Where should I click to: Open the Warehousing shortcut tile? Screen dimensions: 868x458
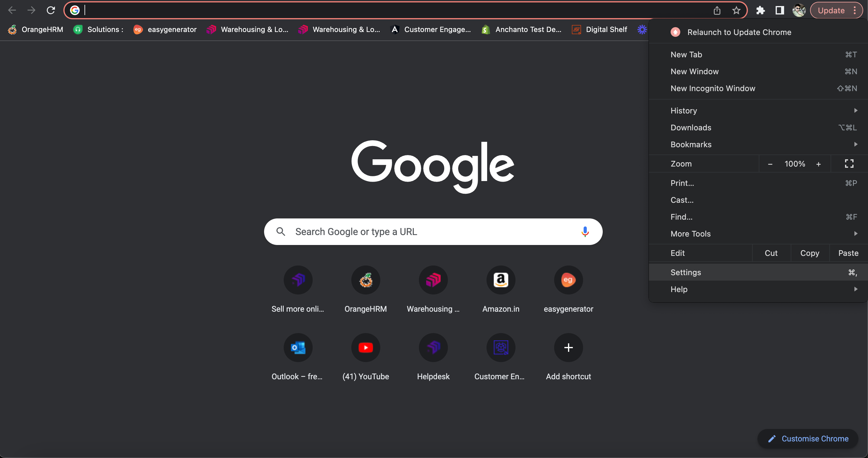pyautogui.click(x=433, y=290)
